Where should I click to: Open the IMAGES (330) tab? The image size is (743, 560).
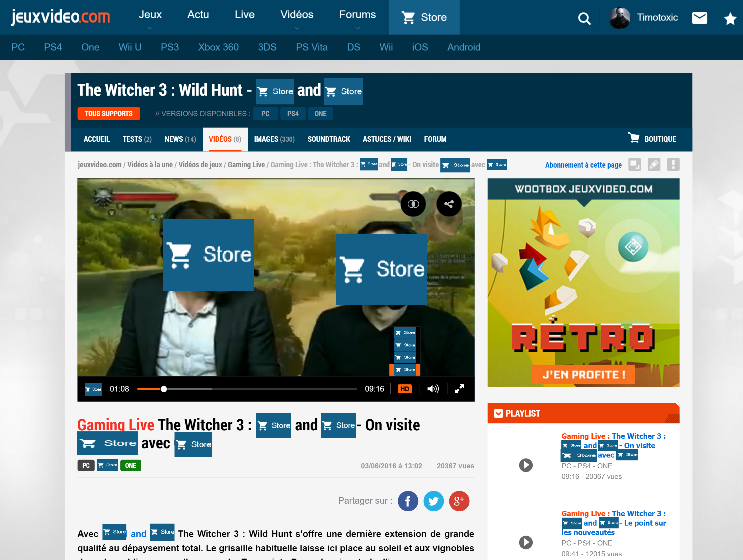coord(274,139)
